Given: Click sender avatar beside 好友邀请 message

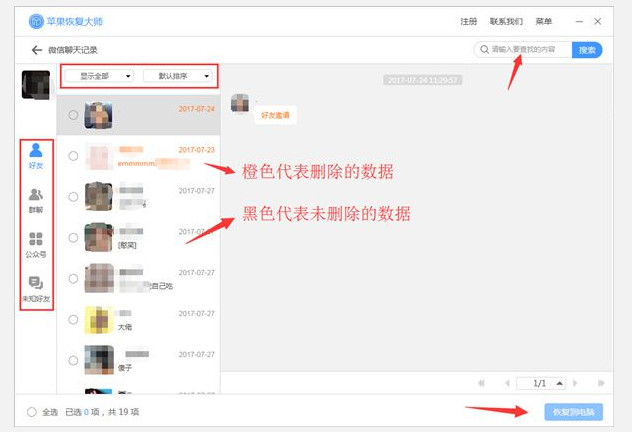Looking at the screenshot, I should click(x=240, y=103).
